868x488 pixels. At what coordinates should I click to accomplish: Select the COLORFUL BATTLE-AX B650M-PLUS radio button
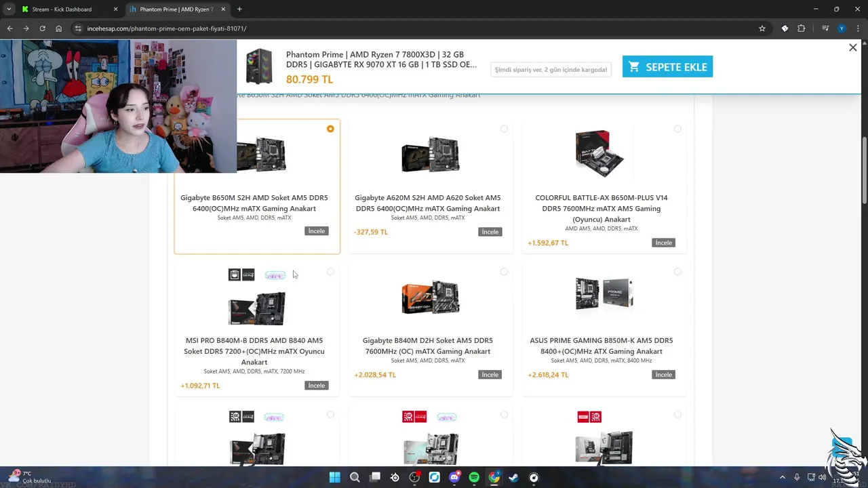677,129
